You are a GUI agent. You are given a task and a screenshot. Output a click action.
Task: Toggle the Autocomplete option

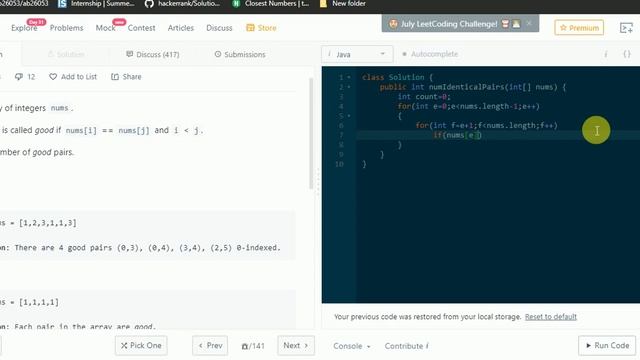click(430, 54)
